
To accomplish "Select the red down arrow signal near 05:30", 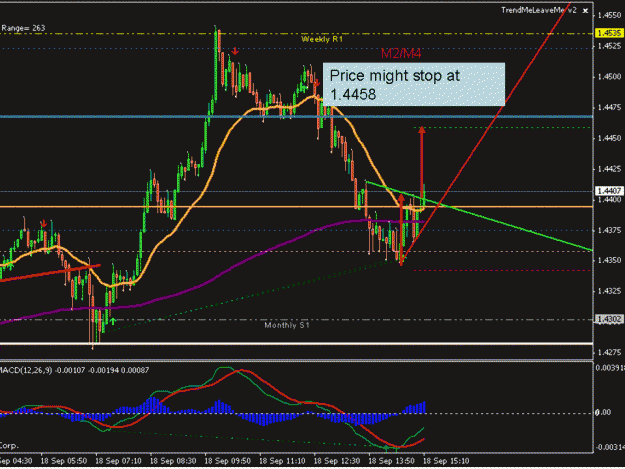I will point(44,224).
